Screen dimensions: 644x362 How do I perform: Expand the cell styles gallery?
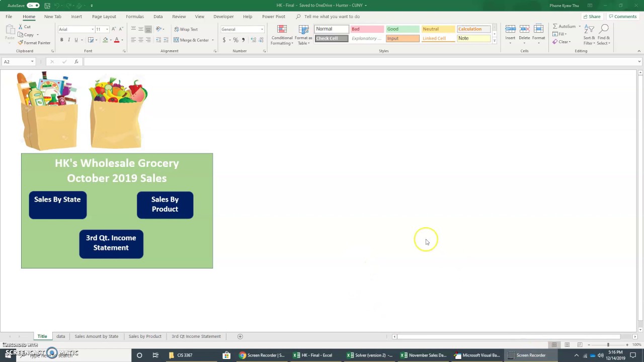494,41
